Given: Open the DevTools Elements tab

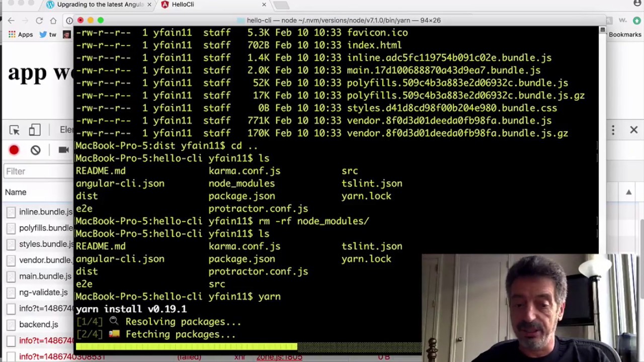Looking at the screenshot, I should pos(66,130).
